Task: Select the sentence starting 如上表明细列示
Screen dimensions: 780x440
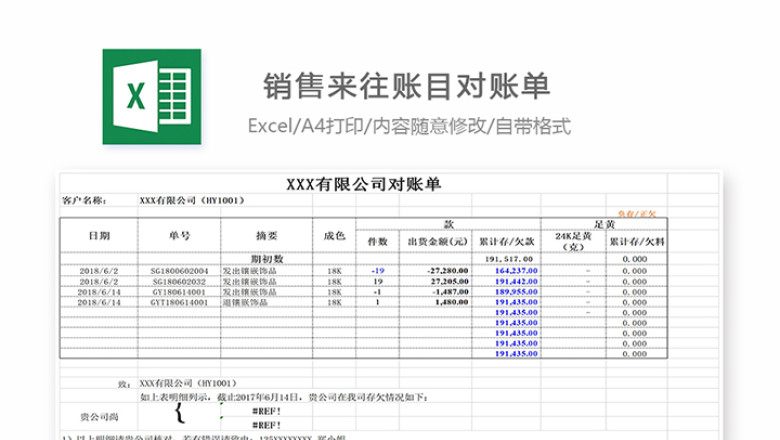Action: click(x=284, y=397)
